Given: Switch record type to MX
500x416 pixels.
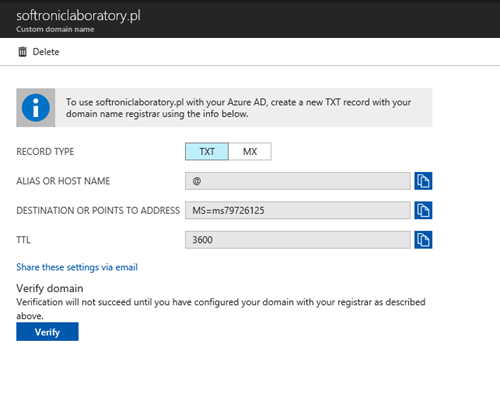Looking at the screenshot, I should pos(250,152).
